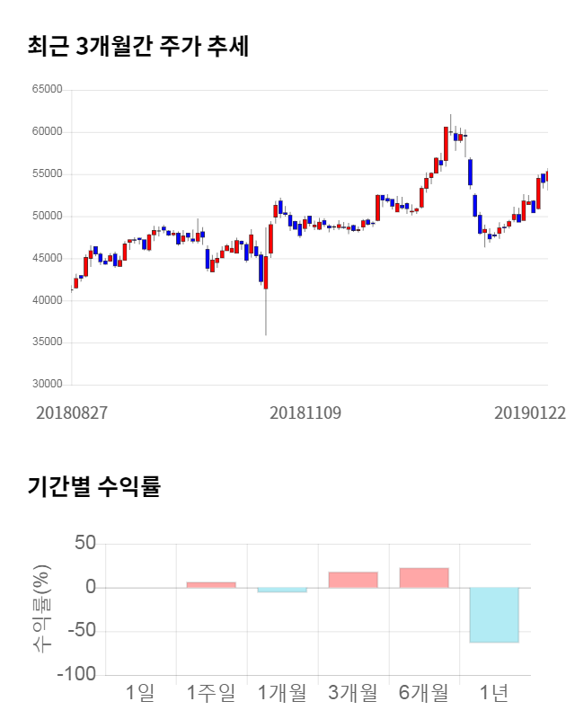Click the 6개월 axis label
The height and width of the screenshot is (728, 575).
(x=424, y=693)
